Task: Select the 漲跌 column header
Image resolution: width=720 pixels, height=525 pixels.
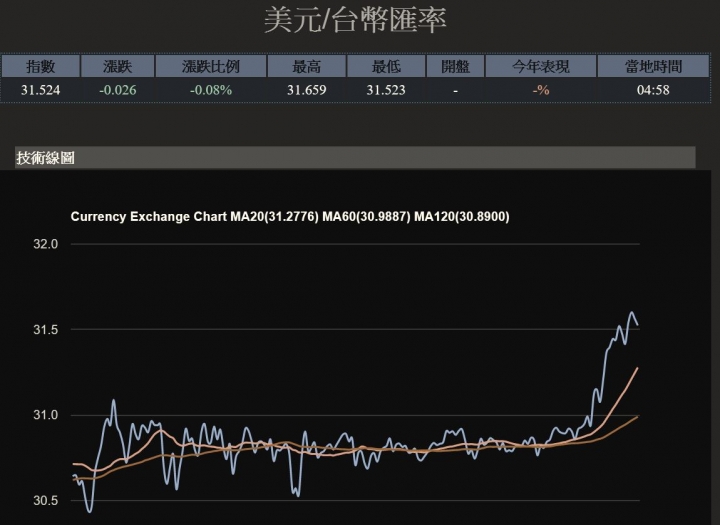Action: coord(118,67)
